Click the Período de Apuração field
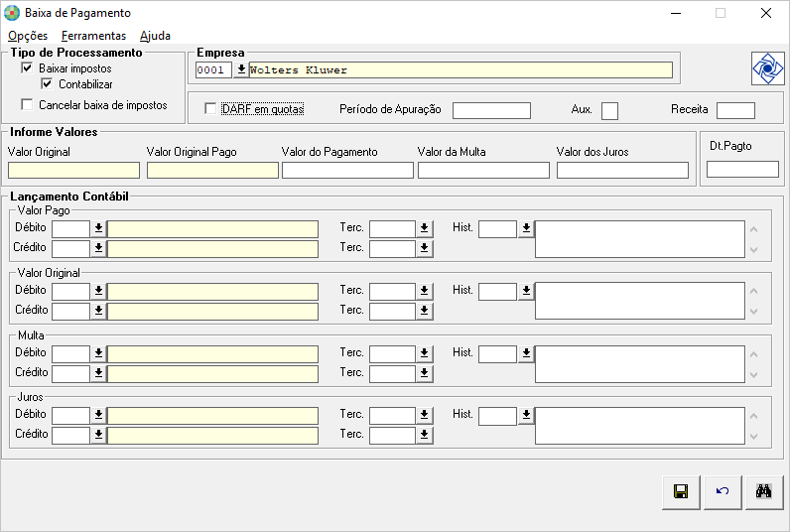Viewport: 790px width, 532px height. pyautogui.click(x=491, y=110)
